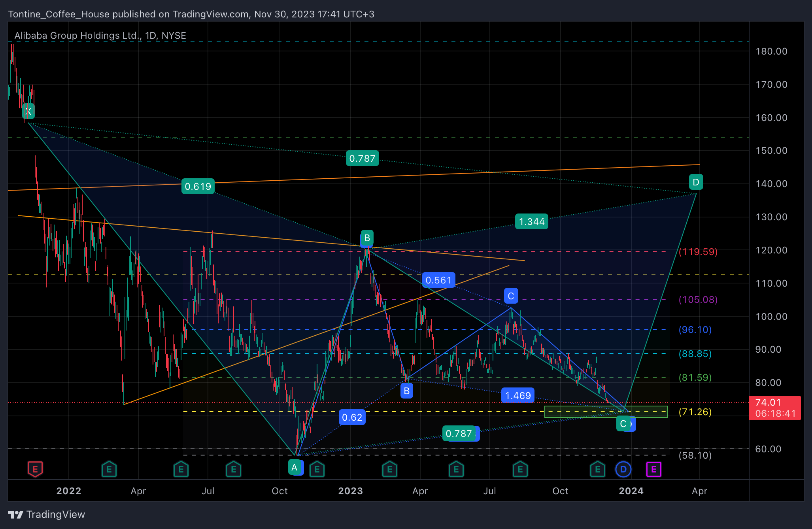Click the earnings E marker right of point A
Viewport: 812px width, 529px height.
click(x=317, y=469)
